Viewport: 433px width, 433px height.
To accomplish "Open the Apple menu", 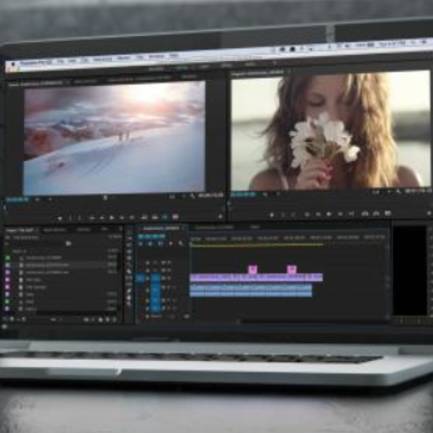I will [x=13, y=64].
